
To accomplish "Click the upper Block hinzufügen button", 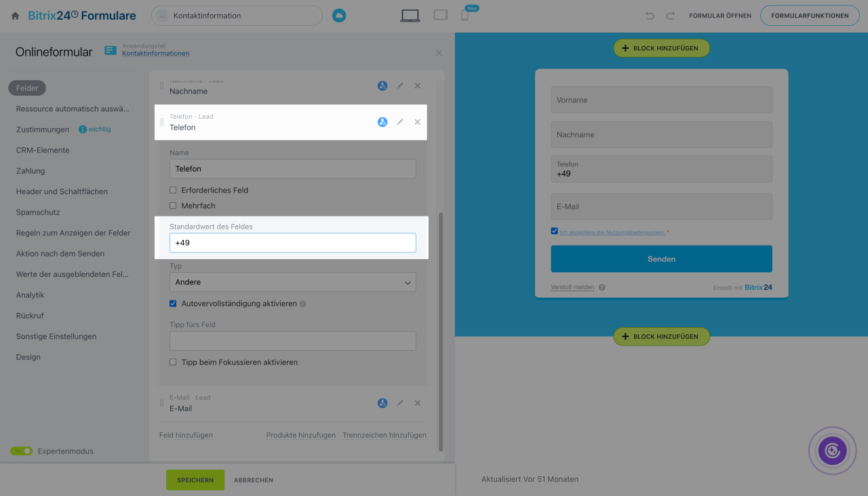I will [661, 48].
